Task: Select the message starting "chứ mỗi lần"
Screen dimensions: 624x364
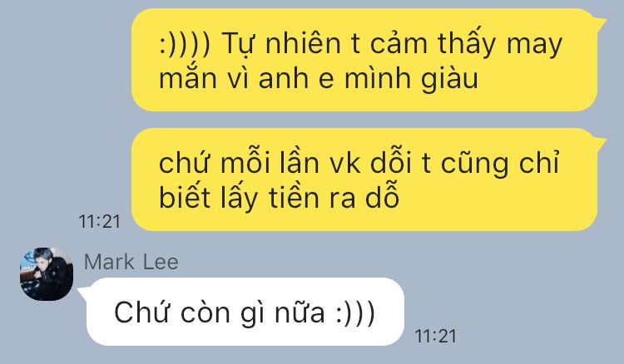Action: click(364, 180)
